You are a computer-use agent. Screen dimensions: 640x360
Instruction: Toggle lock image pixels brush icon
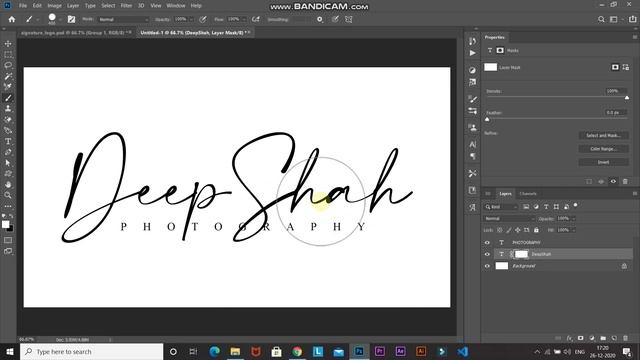pos(509,230)
